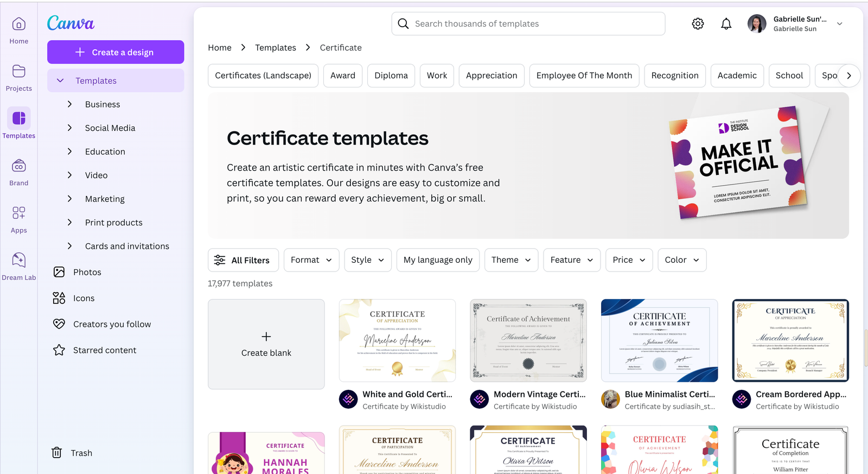This screenshot has width=868, height=474.
Task: Open Projects from the left rail
Action: pos(18,78)
